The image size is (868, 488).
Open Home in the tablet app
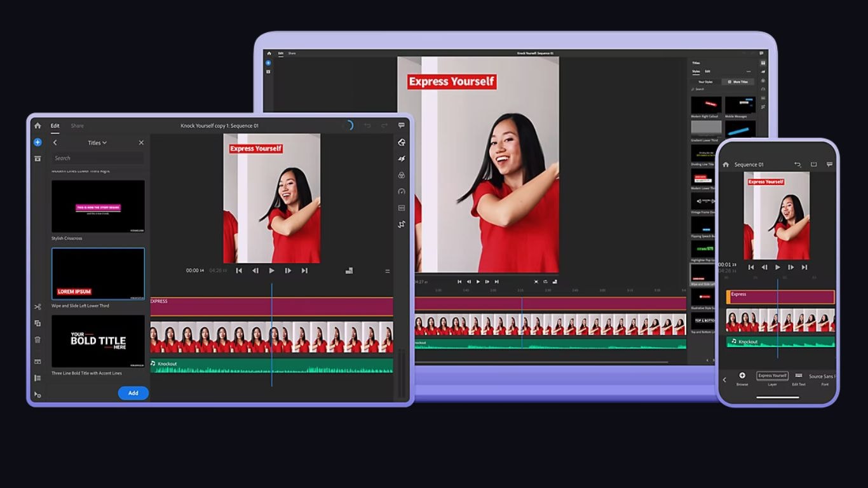37,126
